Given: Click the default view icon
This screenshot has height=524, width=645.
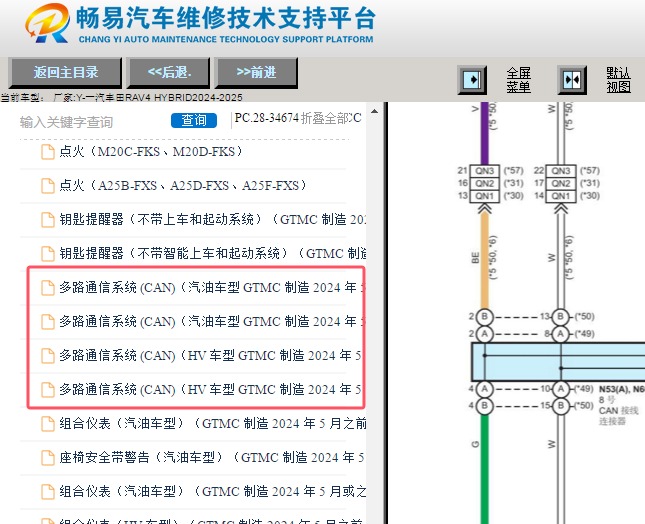Looking at the screenshot, I should [572, 79].
